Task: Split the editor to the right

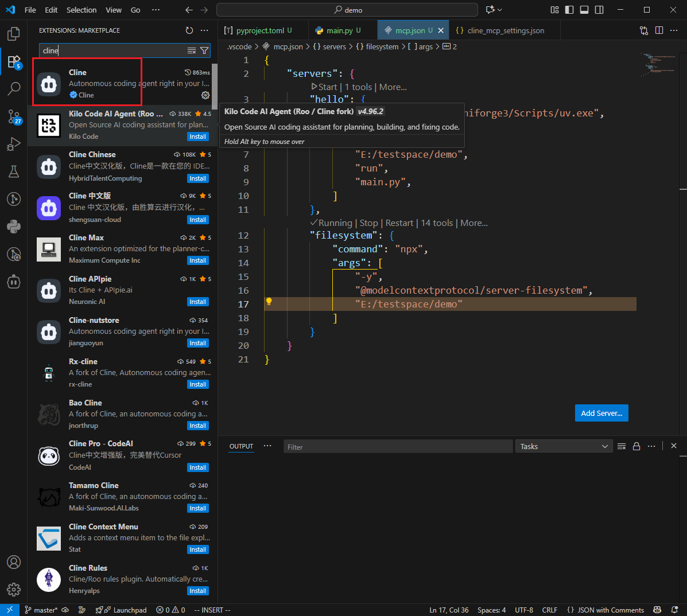Action: 659,30
